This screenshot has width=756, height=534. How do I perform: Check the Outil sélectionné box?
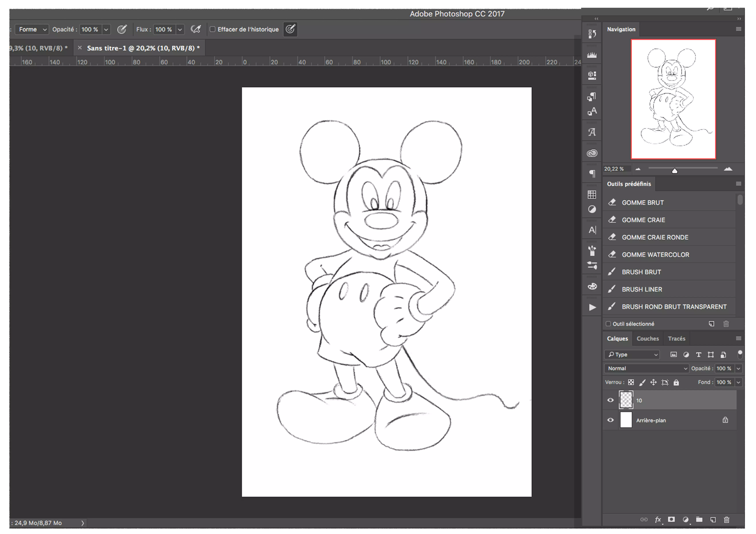[x=608, y=324]
